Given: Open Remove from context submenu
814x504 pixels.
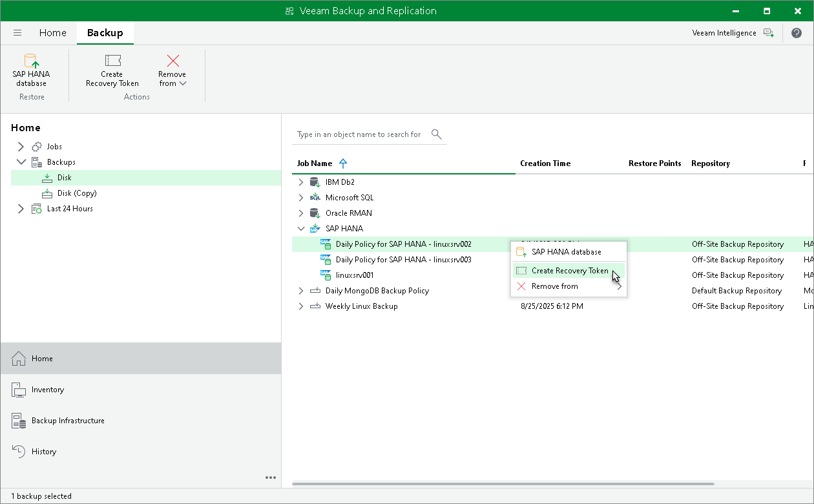Looking at the screenshot, I should [569, 286].
